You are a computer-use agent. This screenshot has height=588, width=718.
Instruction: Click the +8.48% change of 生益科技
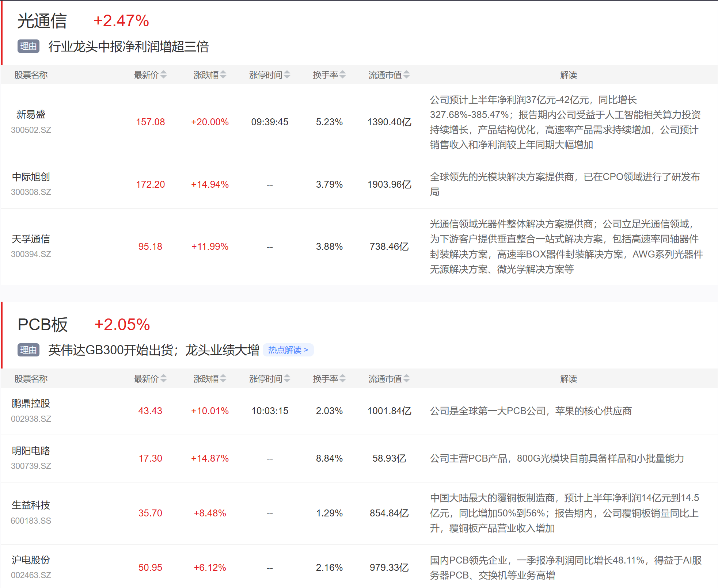[x=210, y=513]
